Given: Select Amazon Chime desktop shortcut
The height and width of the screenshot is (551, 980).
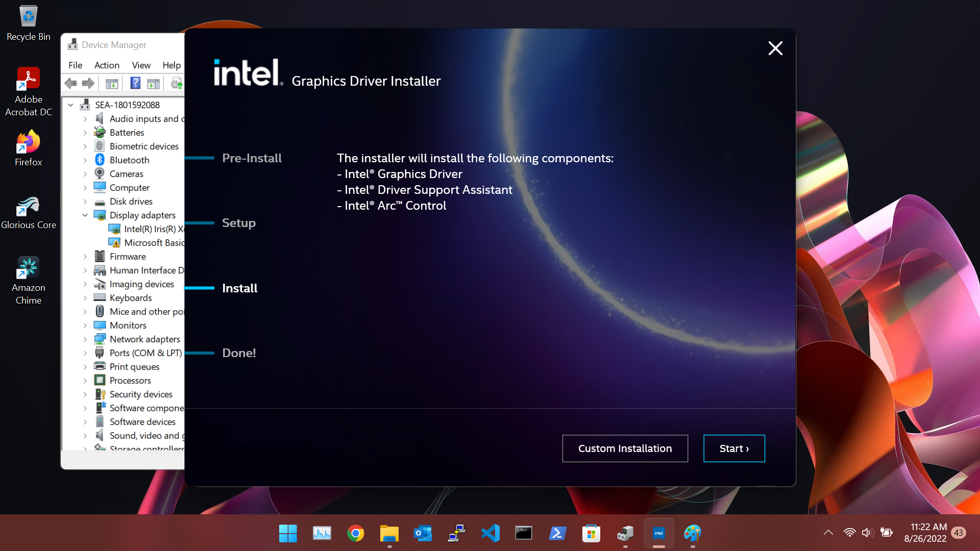Looking at the screenshot, I should [x=29, y=281].
